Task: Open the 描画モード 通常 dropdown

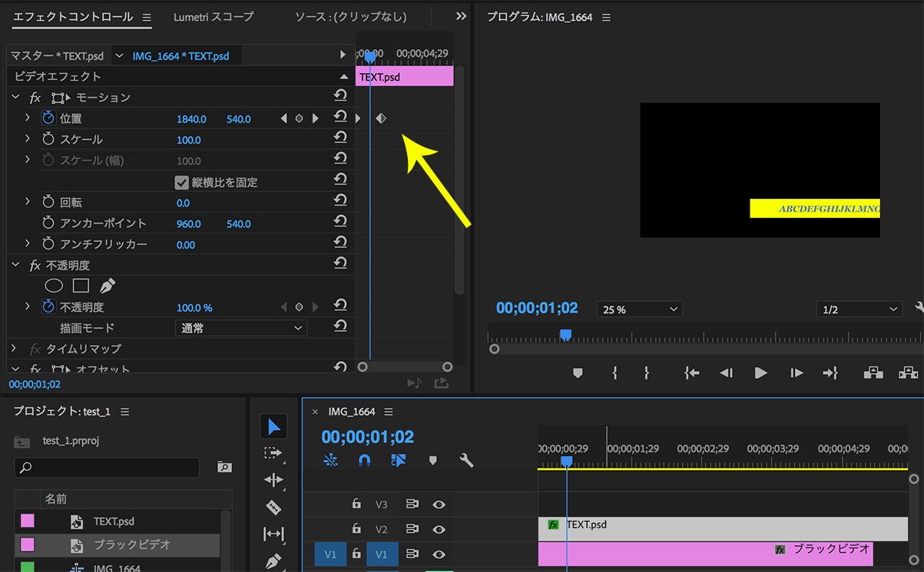Action: [241, 328]
